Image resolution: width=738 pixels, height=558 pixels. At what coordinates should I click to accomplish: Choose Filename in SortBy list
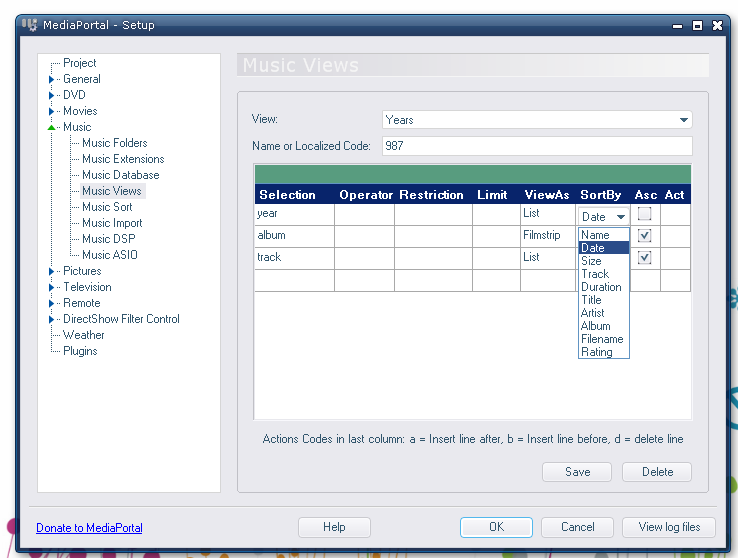603,339
